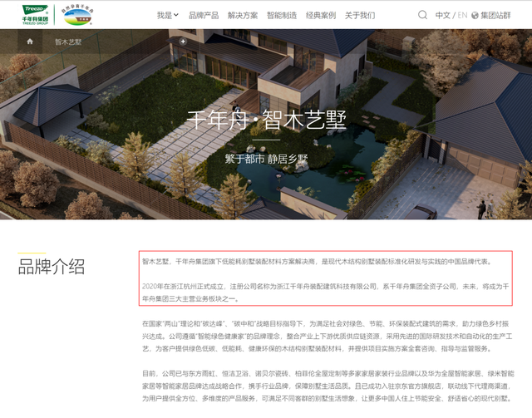Switch language to EN

pyautogui.click(x=462, y=15)
